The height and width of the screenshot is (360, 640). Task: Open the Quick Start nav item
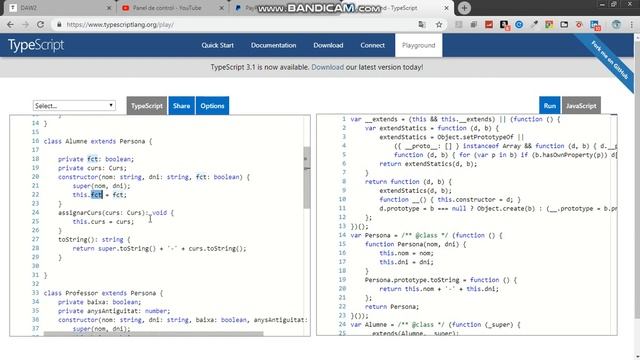coord(218,45)
